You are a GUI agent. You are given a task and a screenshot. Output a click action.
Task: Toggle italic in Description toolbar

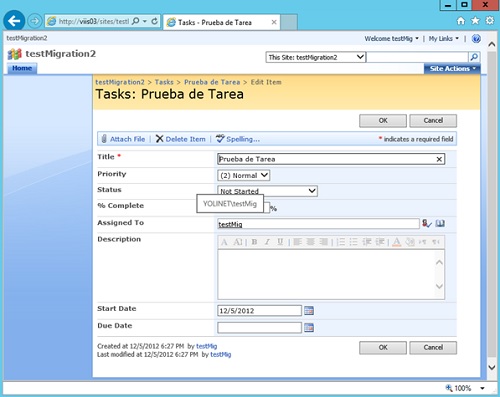267,242
